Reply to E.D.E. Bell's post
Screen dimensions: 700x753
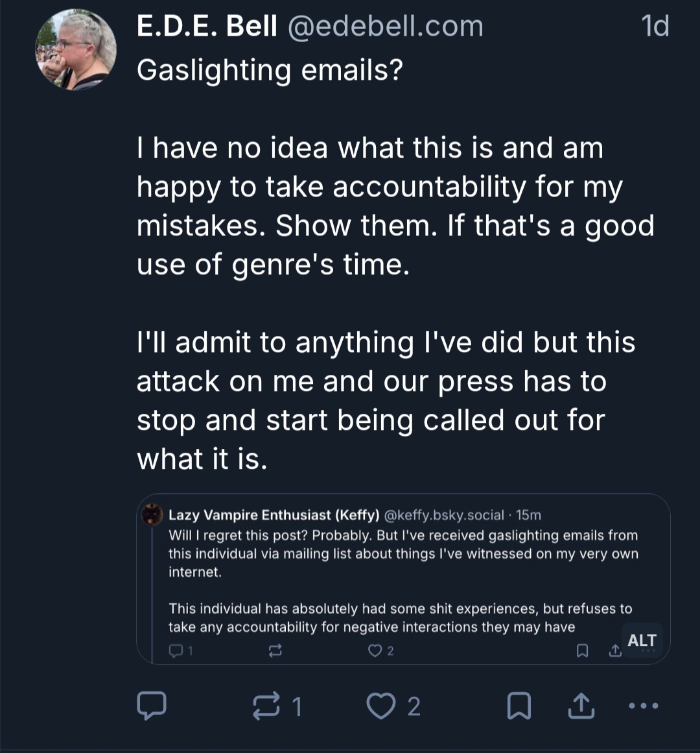pos(152,706)
